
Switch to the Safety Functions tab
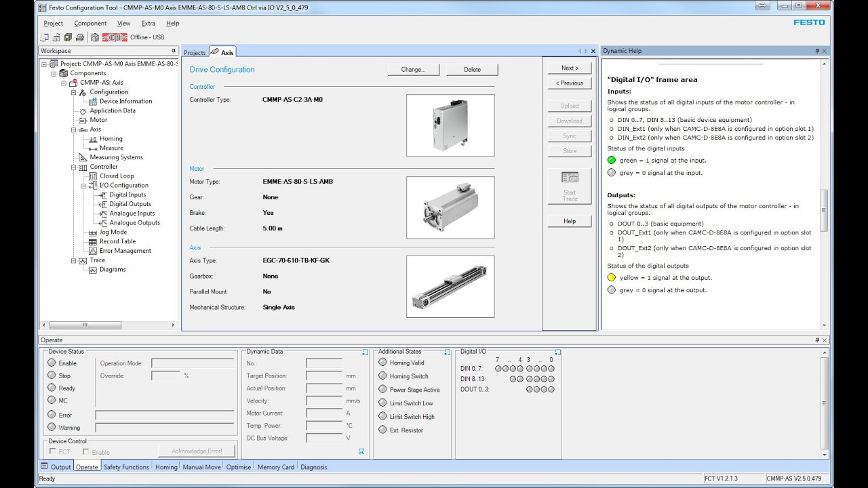126,467
